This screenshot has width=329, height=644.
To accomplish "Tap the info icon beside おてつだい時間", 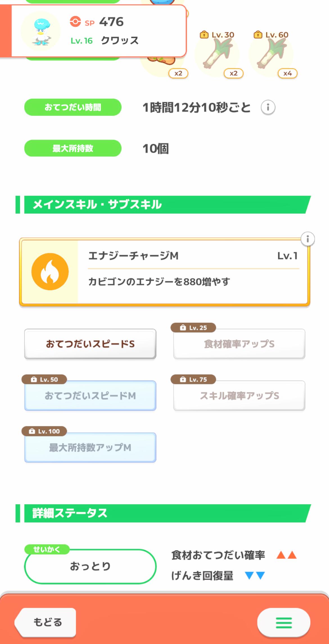I will 268,107.
